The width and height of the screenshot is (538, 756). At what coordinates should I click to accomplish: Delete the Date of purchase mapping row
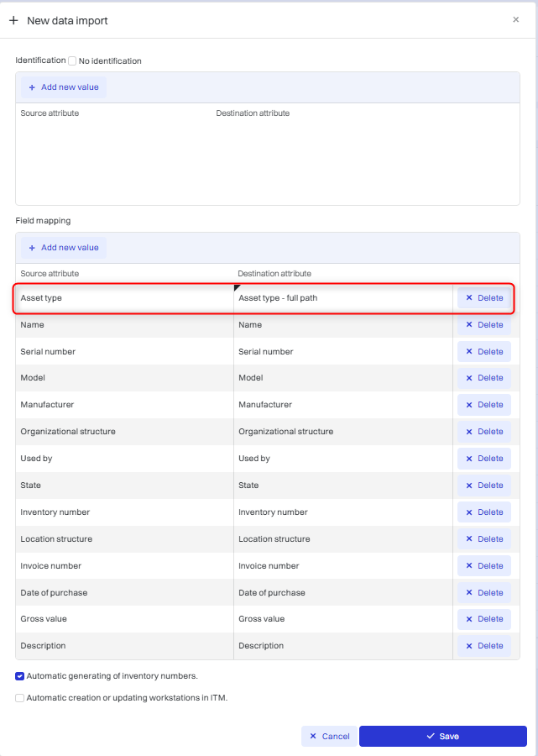[x=484, y=593]
